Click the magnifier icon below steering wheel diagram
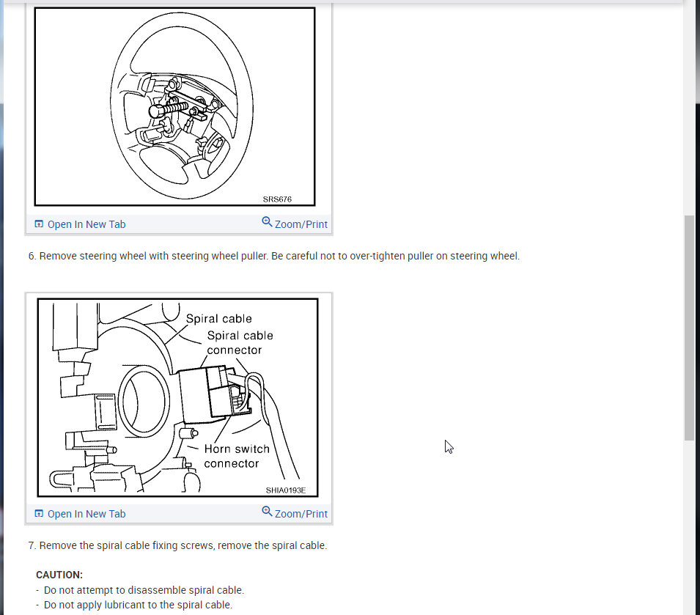This screenshot has height=615, width=700. coord(267,221)
